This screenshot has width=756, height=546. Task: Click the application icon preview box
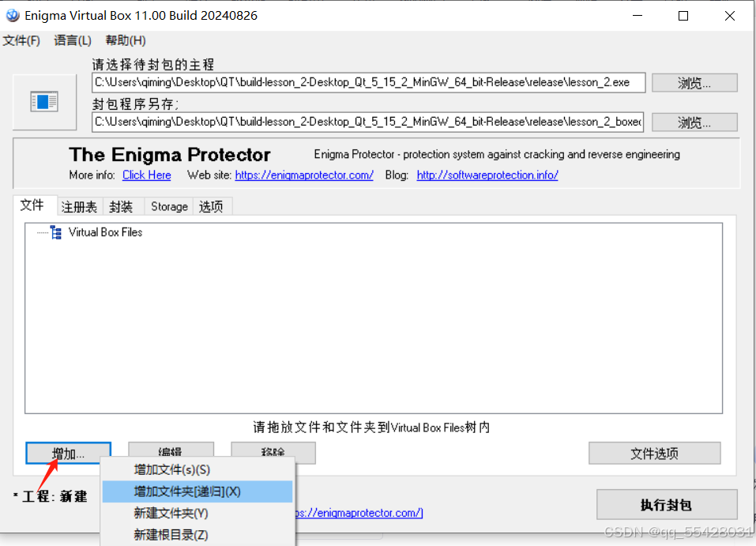click(x=44, y=102)
